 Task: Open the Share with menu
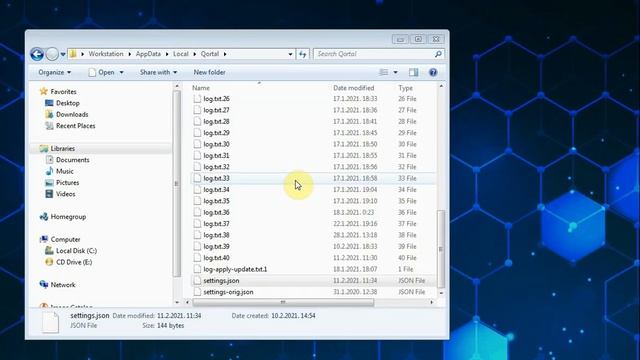(x=158, y=72)
